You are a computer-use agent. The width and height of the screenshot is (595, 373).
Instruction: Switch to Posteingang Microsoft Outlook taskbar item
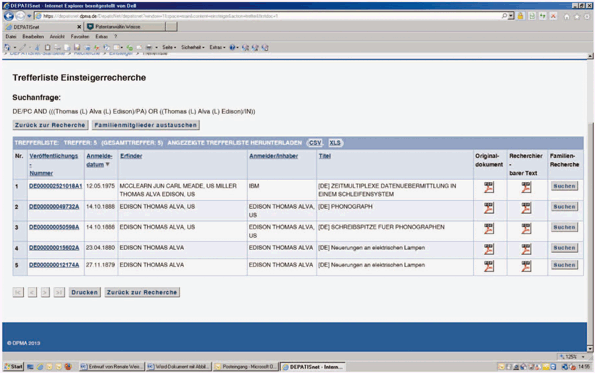(245, 367)
